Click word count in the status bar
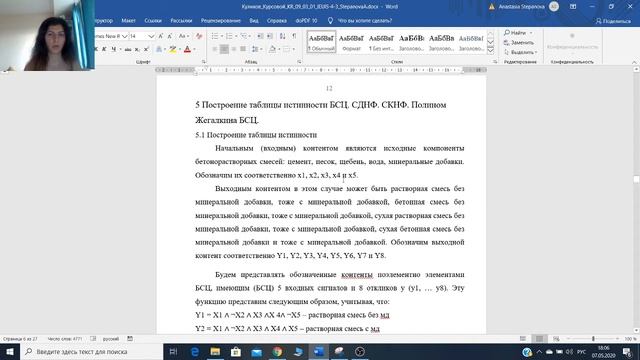 (65, 339)
